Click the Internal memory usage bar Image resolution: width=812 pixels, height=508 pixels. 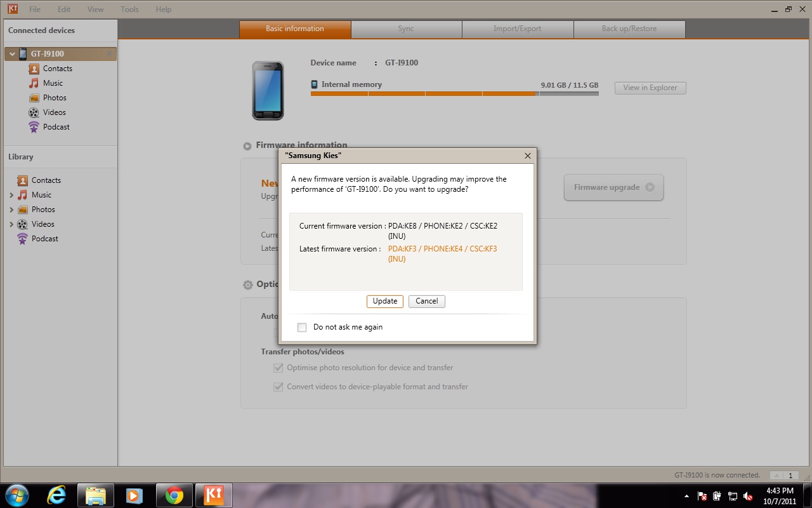pyautogui.click(x=455, y=94)
